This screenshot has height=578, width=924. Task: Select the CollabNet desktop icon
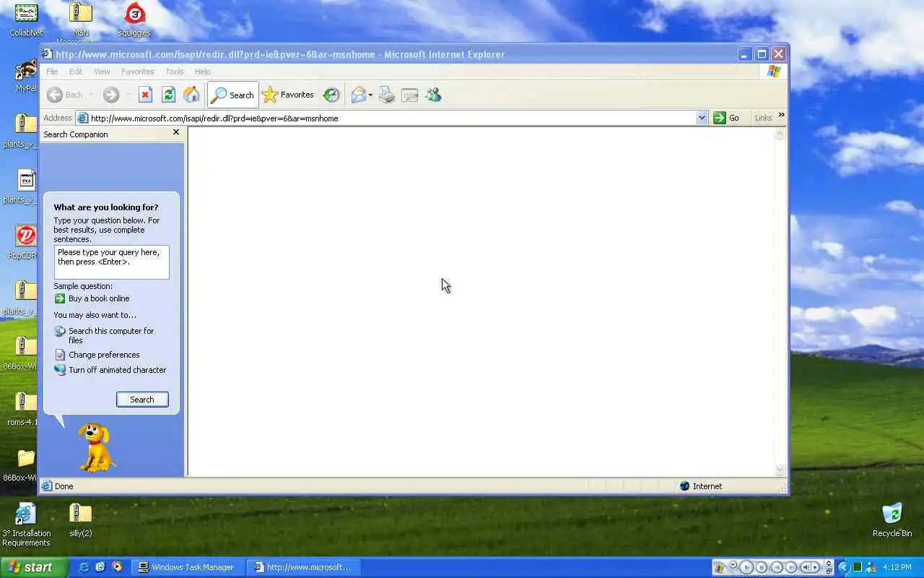pyautogui.click(x=26, y=20)
